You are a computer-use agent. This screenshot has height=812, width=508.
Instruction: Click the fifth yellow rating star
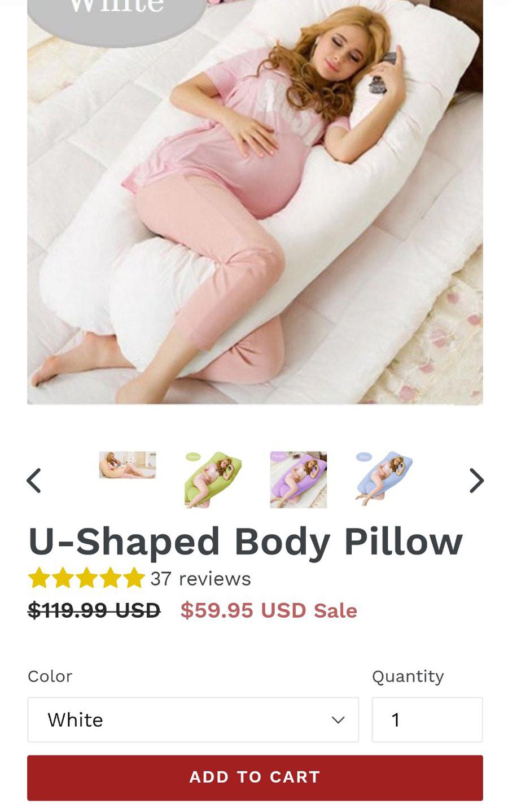click(134, 578)
